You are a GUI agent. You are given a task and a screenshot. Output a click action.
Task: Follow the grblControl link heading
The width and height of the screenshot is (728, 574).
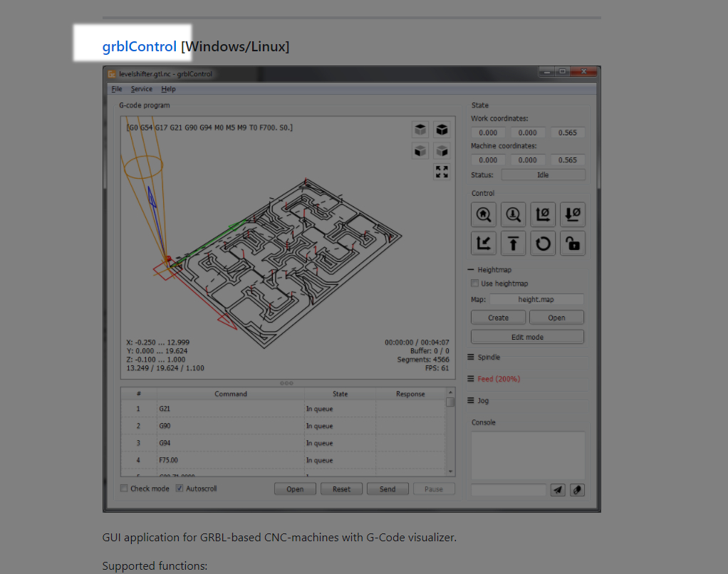(140, 46)
